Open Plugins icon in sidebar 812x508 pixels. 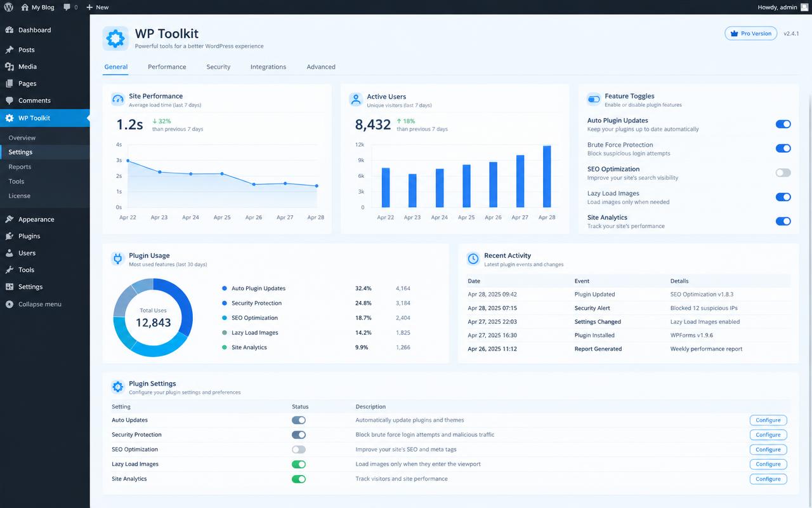pos(10,236)
